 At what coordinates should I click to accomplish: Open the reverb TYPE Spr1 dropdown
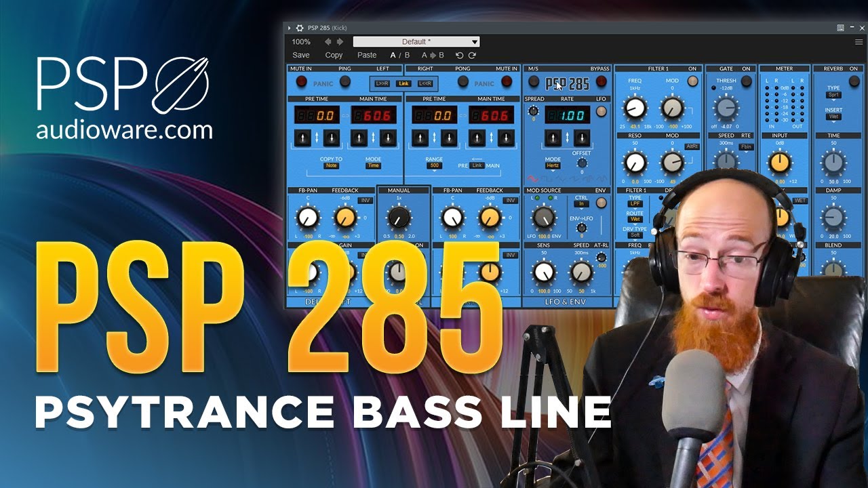833,96
